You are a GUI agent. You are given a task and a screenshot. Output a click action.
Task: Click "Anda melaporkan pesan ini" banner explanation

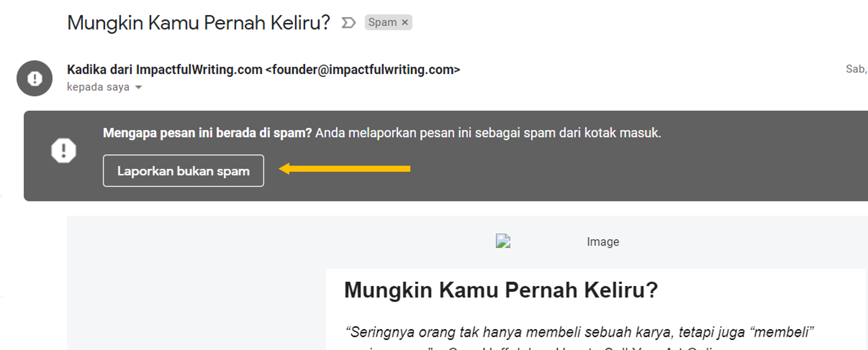pos(488,133)
